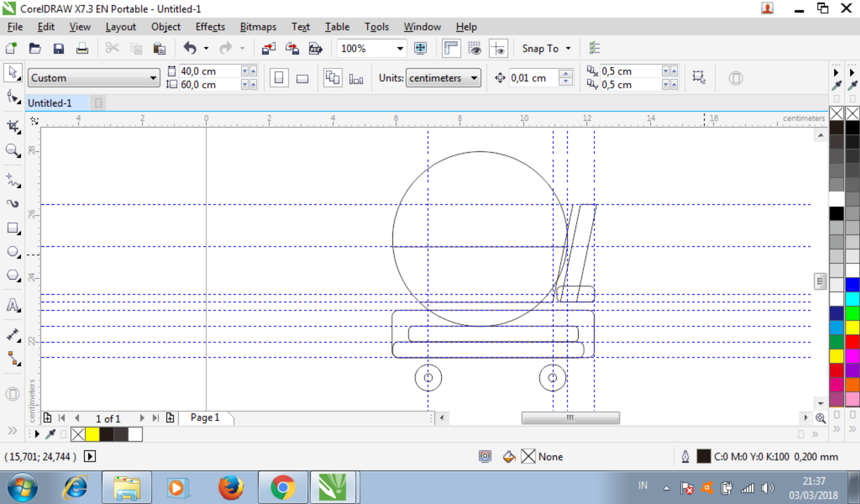Switch page to landscape orientation
This screenshot has height=504, width=860.
point(302,78)
